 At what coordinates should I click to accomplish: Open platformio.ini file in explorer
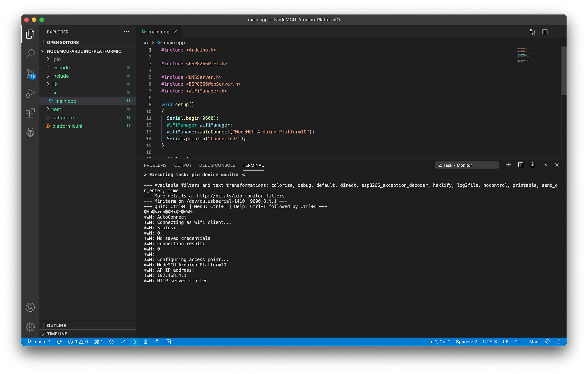tap(67, 126)
